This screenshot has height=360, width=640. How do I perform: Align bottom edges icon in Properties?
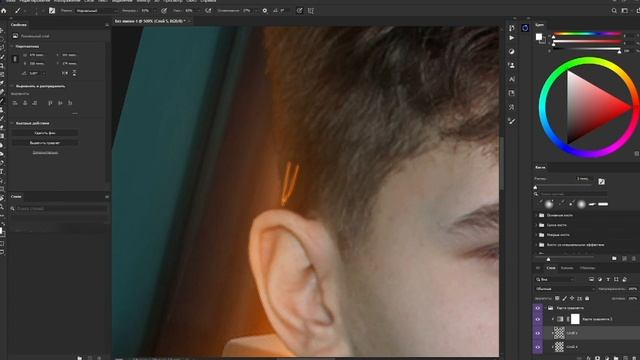pos(70,103)
